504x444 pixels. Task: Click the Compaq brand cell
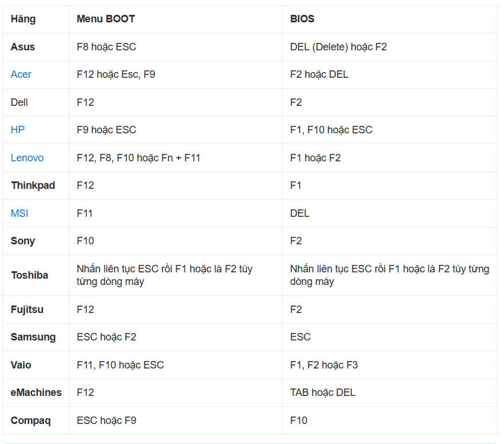click(x=30, y=421)
